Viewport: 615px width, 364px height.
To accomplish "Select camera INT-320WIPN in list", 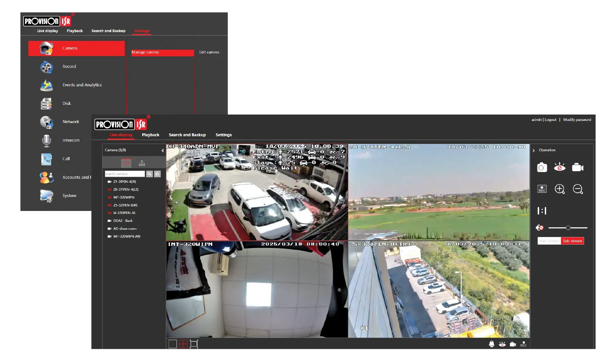I will (x=123, y=197).
